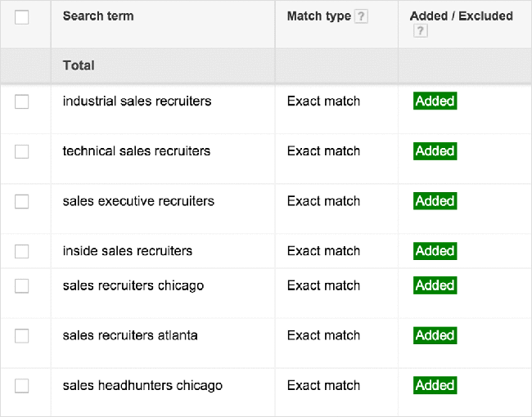Viewport: 532px width, 417px height.
Task: Click Exact match in sales executive row
Action: pos(323,201)
